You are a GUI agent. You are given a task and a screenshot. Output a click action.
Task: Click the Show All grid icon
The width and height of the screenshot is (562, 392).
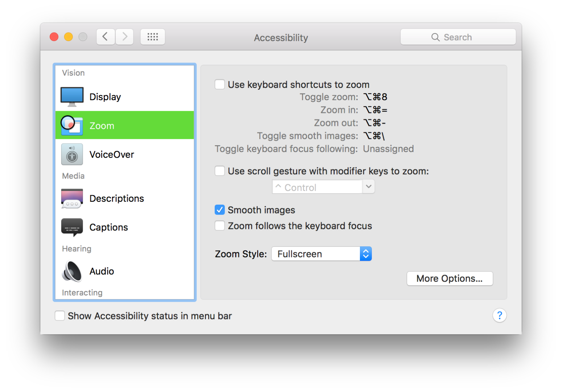pyautogui.click(x=152, y=37)
